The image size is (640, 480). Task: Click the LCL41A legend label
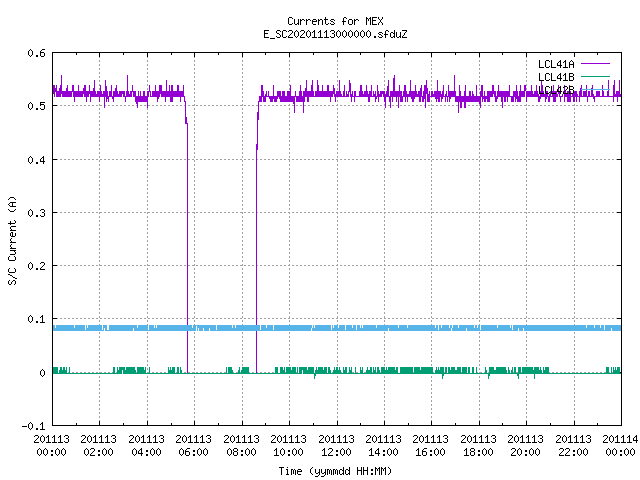(556, 64)
